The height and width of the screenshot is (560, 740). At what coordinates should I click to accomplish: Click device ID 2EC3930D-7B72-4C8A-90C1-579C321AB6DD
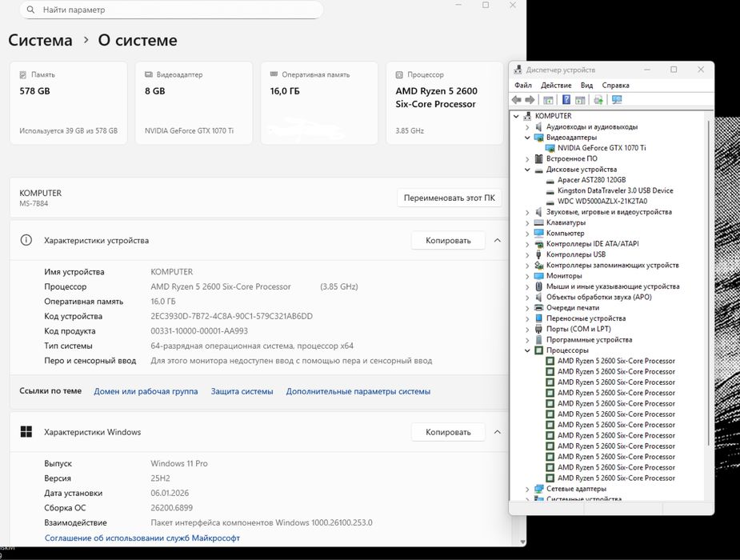pos(231,316)
